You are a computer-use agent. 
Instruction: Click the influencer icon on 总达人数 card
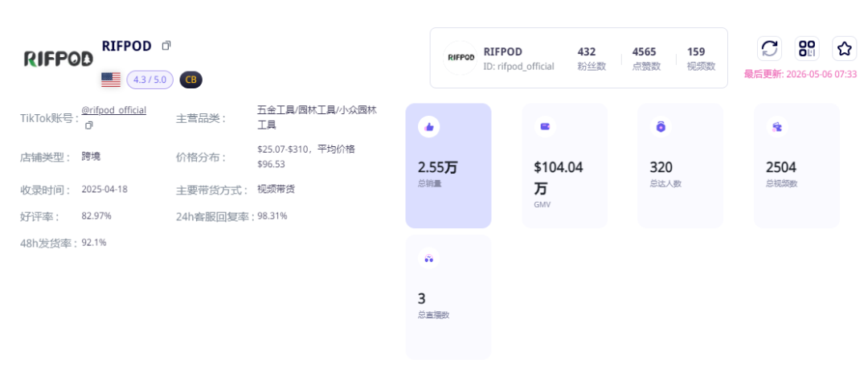(x=661, y=127)
